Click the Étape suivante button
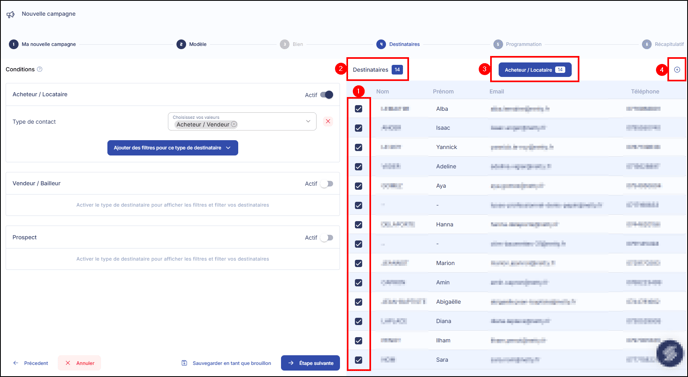Image resolution: width=688 pixels, height=377 pixels. (x=310, y=363)
